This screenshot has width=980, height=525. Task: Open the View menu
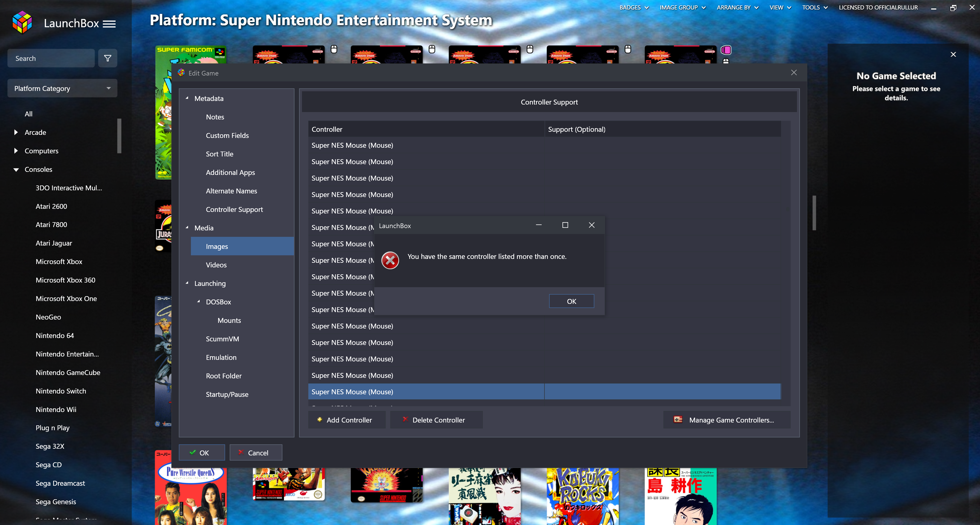pyautogui.click(x=780, y=7)
